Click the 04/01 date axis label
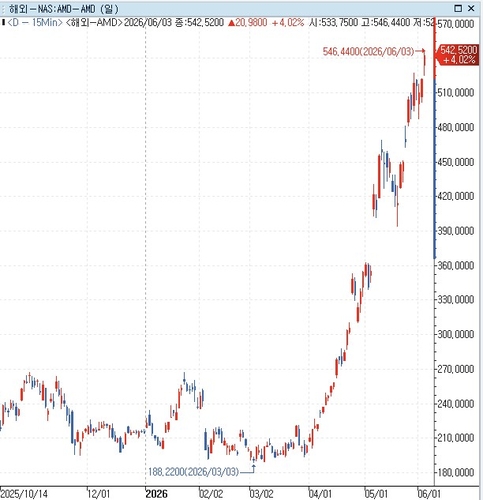Viewport: 483px width, 500px height. pyautogui.click(x=320, y=493)
